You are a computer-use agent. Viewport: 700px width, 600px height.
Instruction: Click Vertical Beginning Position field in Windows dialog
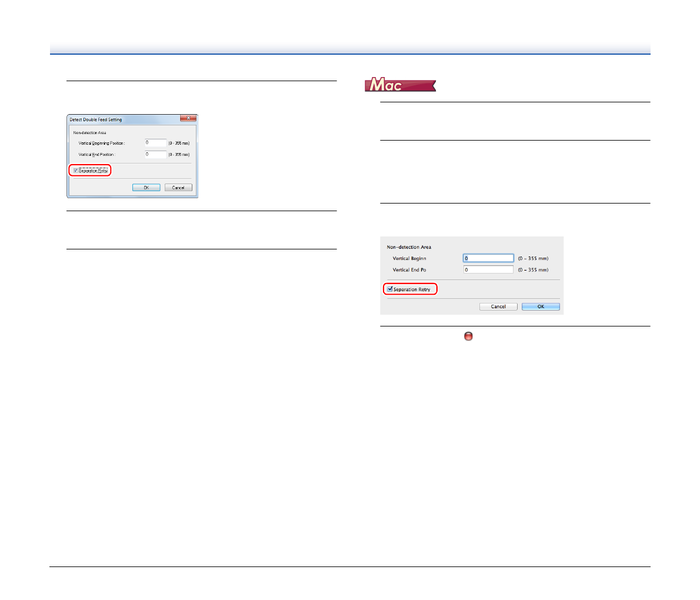(x=156, y=143)
